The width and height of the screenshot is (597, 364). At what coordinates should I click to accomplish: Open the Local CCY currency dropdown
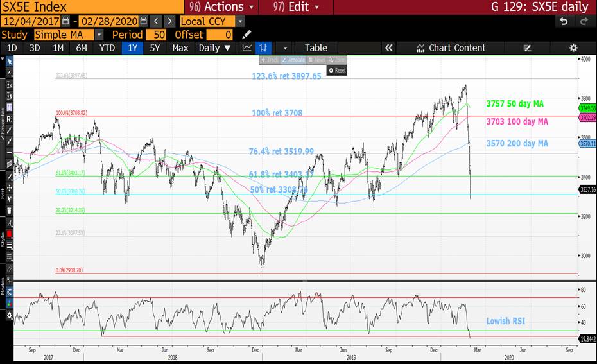point(240,21)
